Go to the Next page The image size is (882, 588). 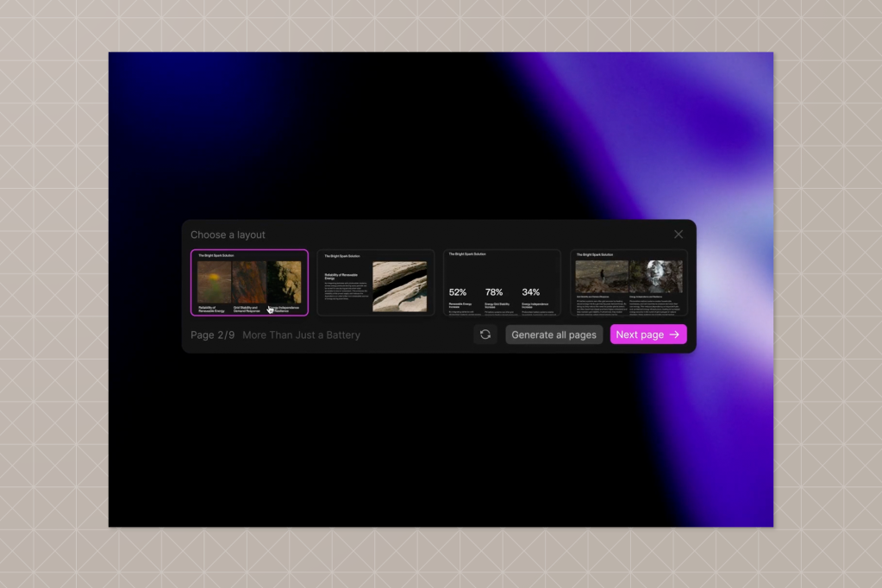(x=648, y=335)
